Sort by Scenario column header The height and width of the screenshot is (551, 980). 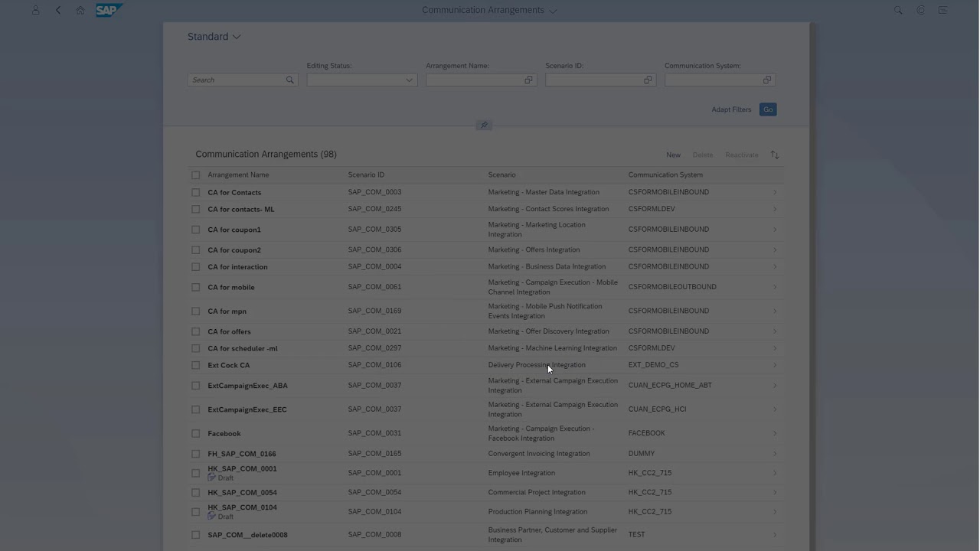click(x=501, y=174)
